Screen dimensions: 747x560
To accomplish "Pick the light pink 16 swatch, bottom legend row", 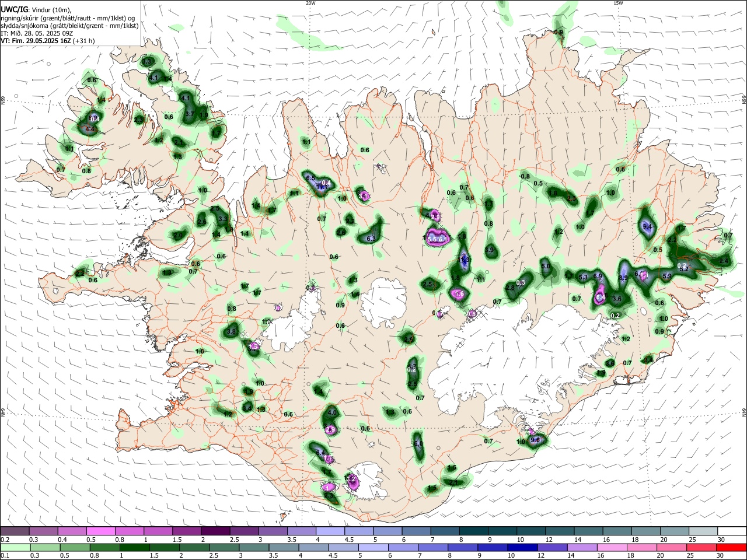I will tap(611, 547).
